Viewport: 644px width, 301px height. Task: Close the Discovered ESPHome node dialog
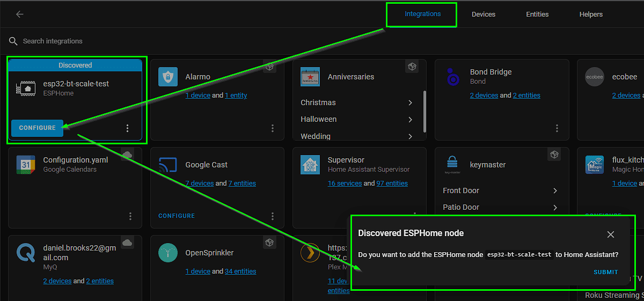611,234
